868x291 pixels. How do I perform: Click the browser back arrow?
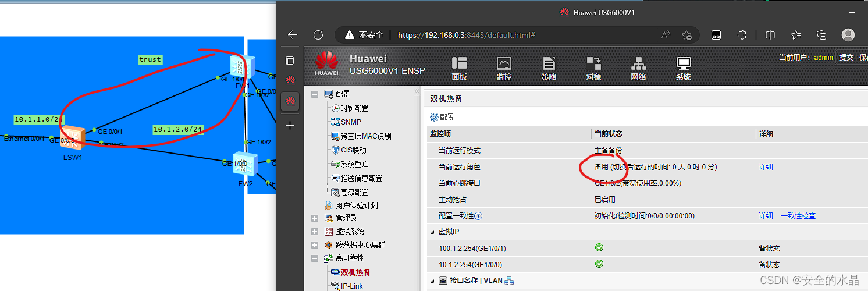click(x=292, y=35)
